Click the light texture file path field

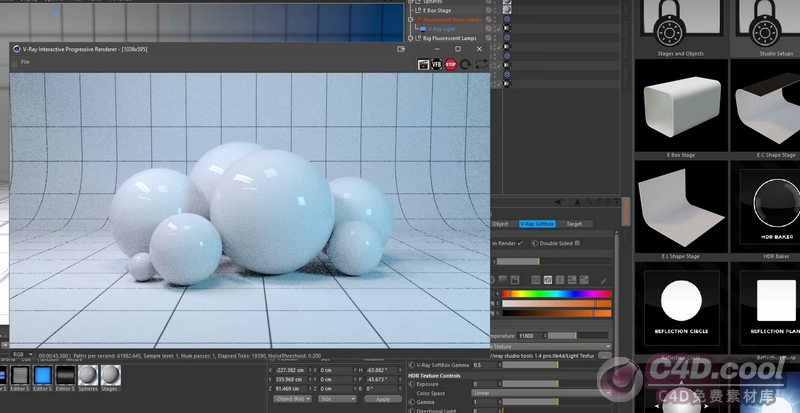click(x=543, y=355)
